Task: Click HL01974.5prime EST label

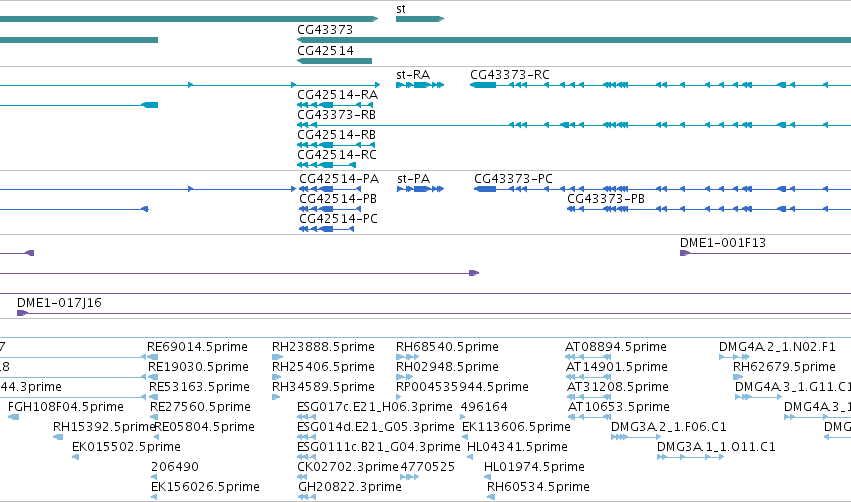Action: 535,467
